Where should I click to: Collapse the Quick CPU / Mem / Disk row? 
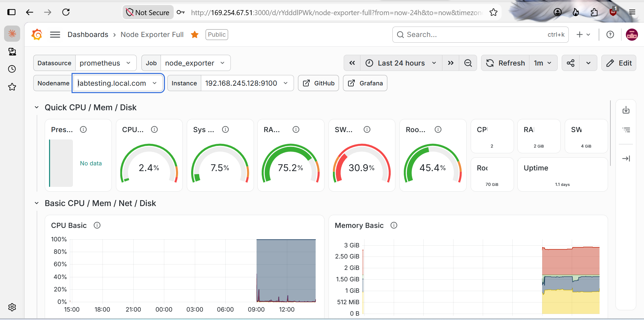pyautogui.click(x=37, y=108)
